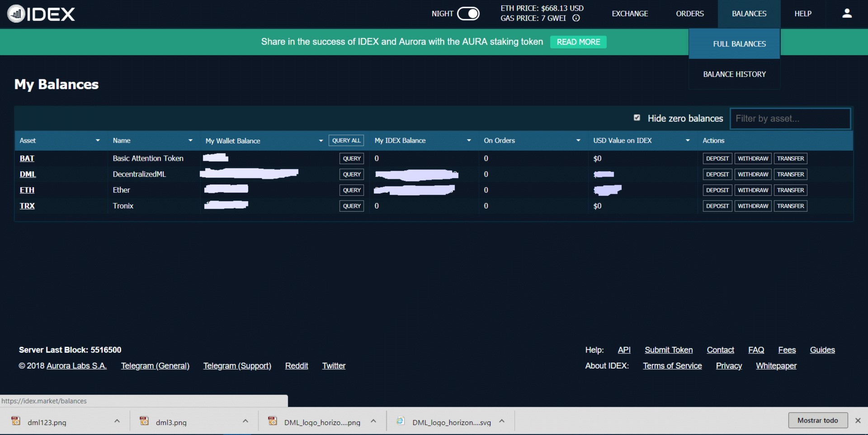Screen dimensions: 868x435
Task: Open Reddit footer link
Action: click(297, 366)
